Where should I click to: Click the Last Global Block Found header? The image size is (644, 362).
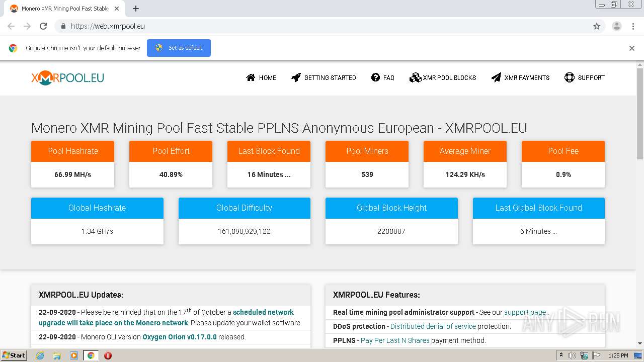539,208
